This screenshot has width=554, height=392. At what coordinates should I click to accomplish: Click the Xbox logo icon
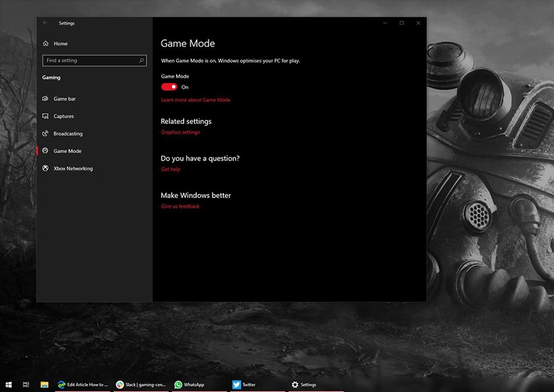45,168
